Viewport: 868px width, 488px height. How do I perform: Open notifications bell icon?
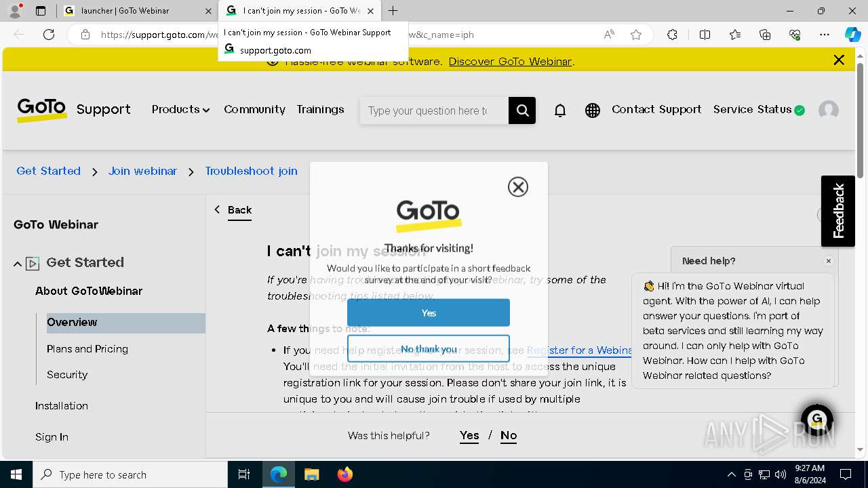[x=560, y=110]
